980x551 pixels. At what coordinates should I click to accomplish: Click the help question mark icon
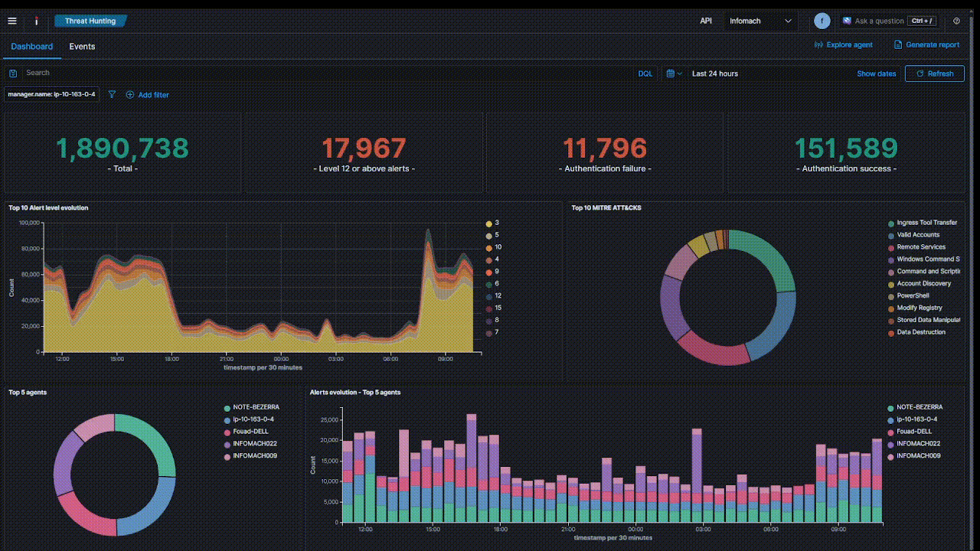pos(956,21)
